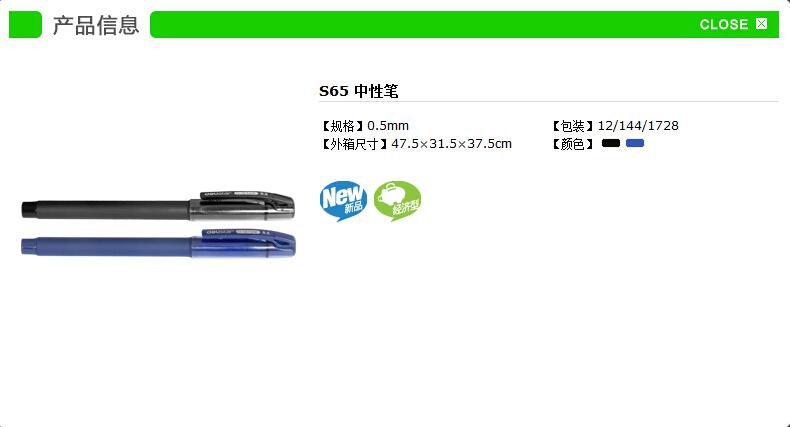The image size is (790, 427).
Task: Select the black color swatch
Action: tap(611, 144)
